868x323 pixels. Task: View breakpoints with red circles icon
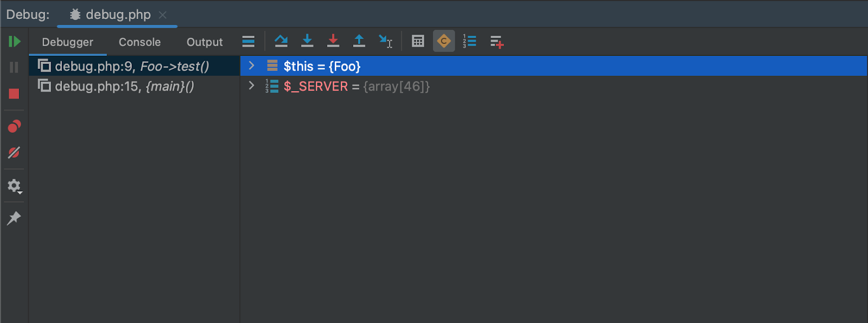point(14,126)
